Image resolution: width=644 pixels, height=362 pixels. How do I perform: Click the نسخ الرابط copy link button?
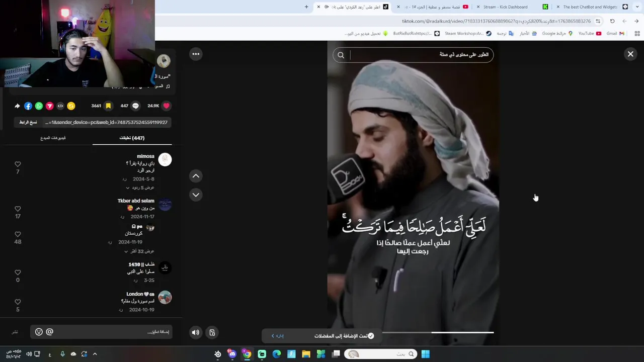28,122
